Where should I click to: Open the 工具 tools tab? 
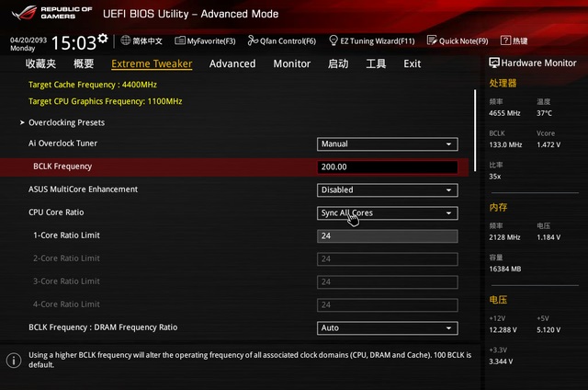point(376,63)
